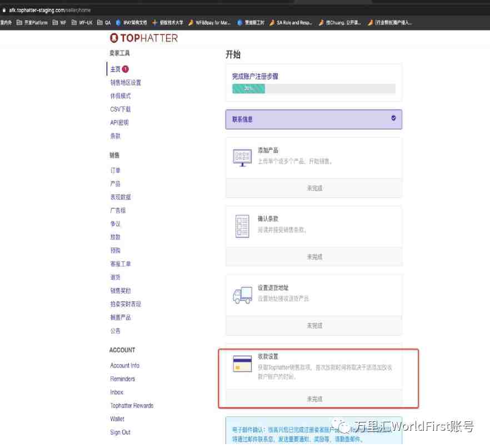Open the WF-UK bookmark folder
Screen dimensions: 490x448
[82, 22]
